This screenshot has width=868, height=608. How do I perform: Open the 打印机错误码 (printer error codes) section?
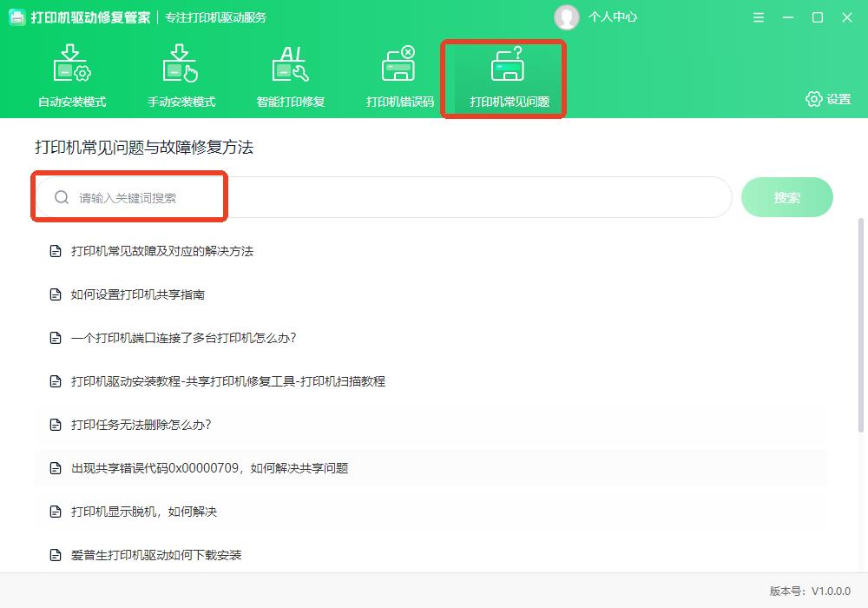tap(397, 63)
